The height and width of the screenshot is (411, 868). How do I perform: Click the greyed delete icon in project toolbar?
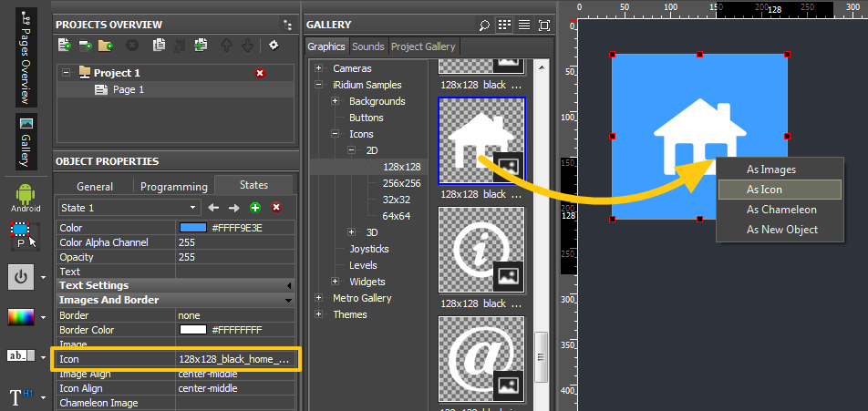[131, 45]
